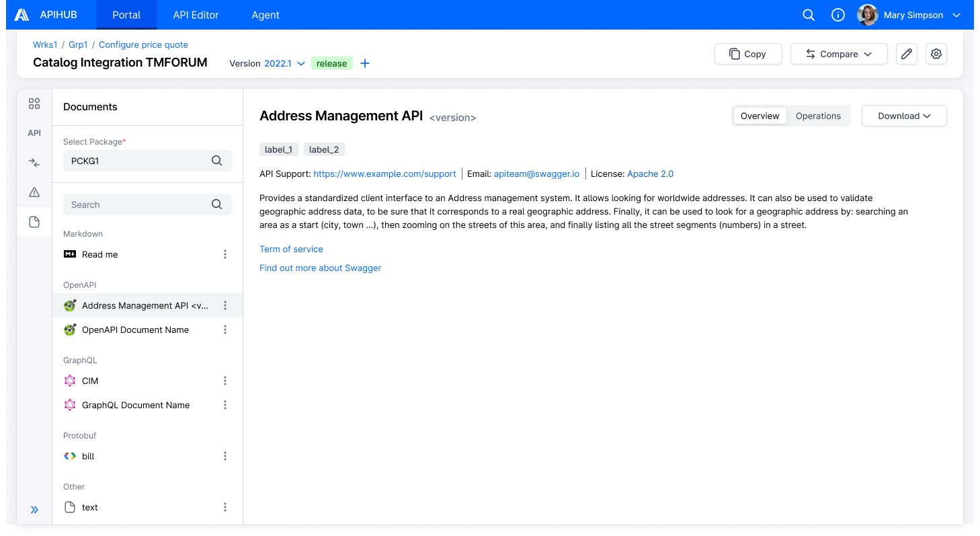Open options menu for bill document
980x536 pixels.
225,456
